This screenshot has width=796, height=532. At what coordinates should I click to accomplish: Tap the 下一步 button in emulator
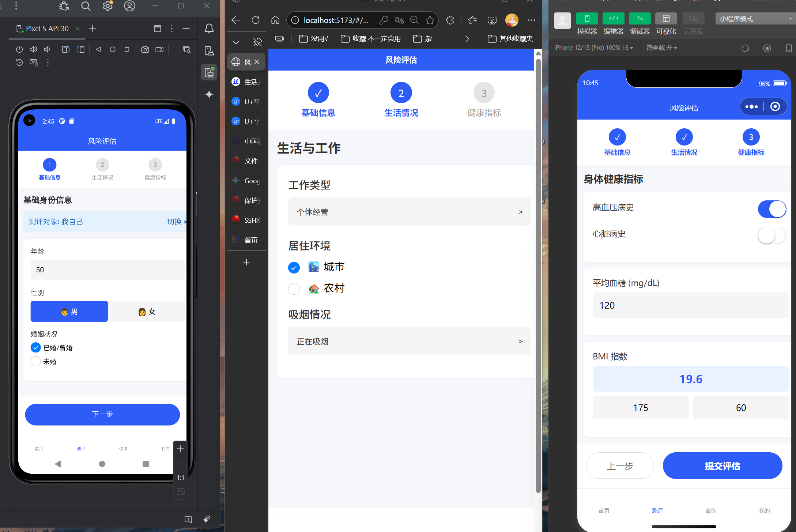(x=102, y=414)
